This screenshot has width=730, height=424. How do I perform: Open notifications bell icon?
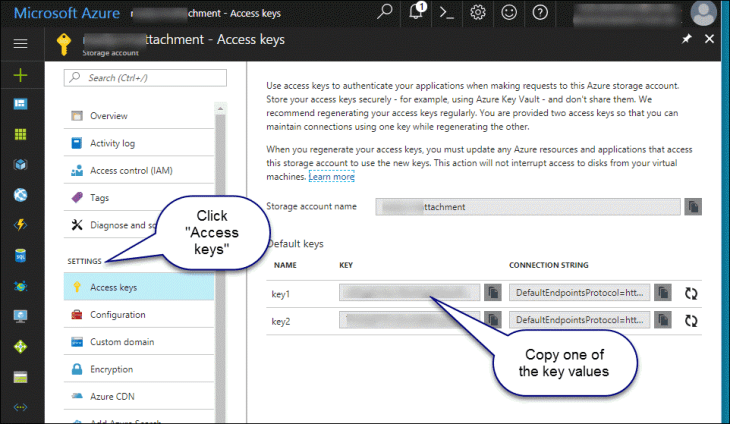click(416, 11)
